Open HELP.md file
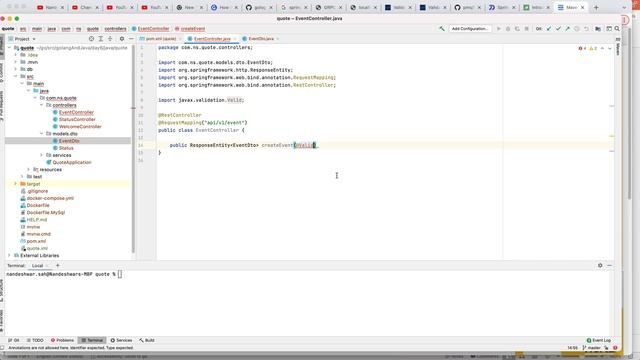This screenshot has width=640, height=360. point(36,220)
